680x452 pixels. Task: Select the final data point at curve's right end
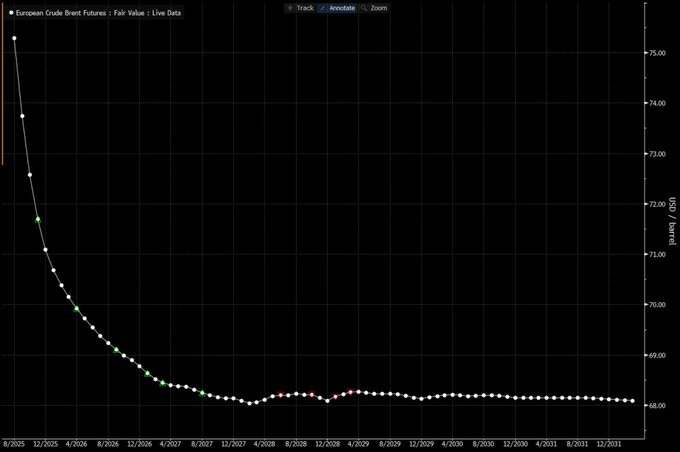click(632, 401)
